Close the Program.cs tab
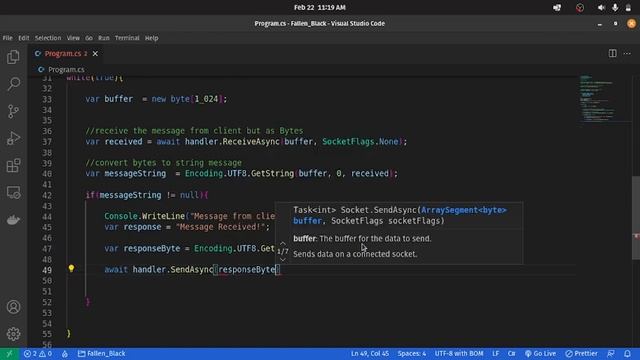The width and height of the screenshot is (640, 360). click(x=95, y=53)
